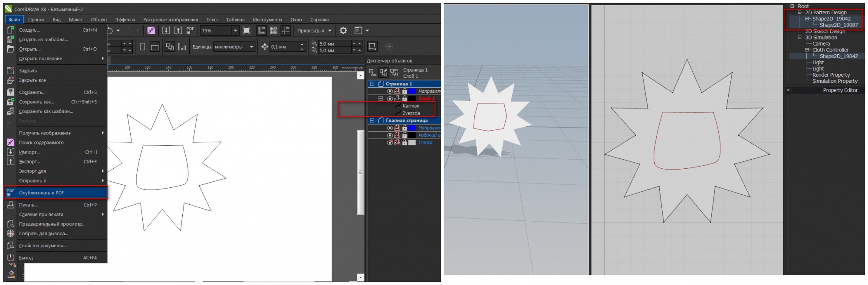Toggle lock icon of Страница 1 guides layer
Viewport: 868px width, 285px height.
[404, 91]
